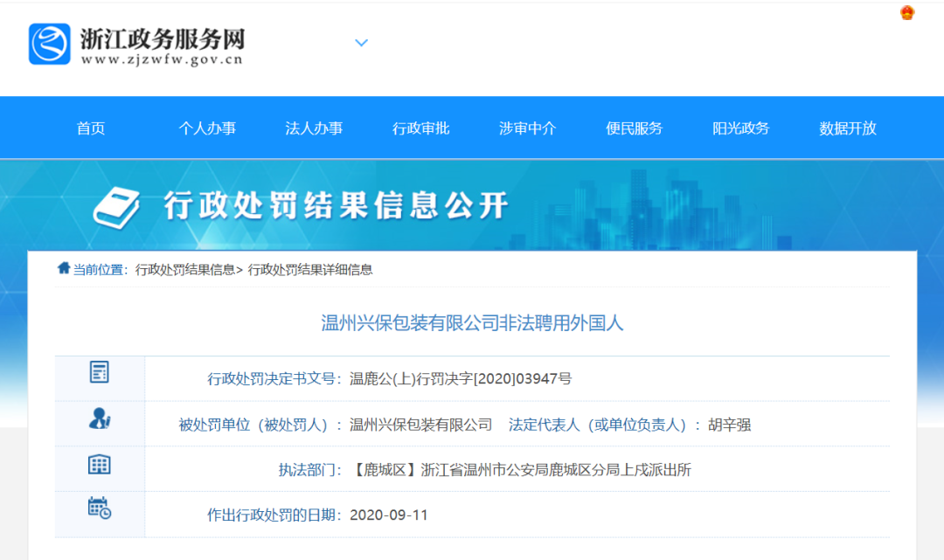Click the home icon beside 当前位置
Screen dimensions: 944x560
(x=64, y=269)
